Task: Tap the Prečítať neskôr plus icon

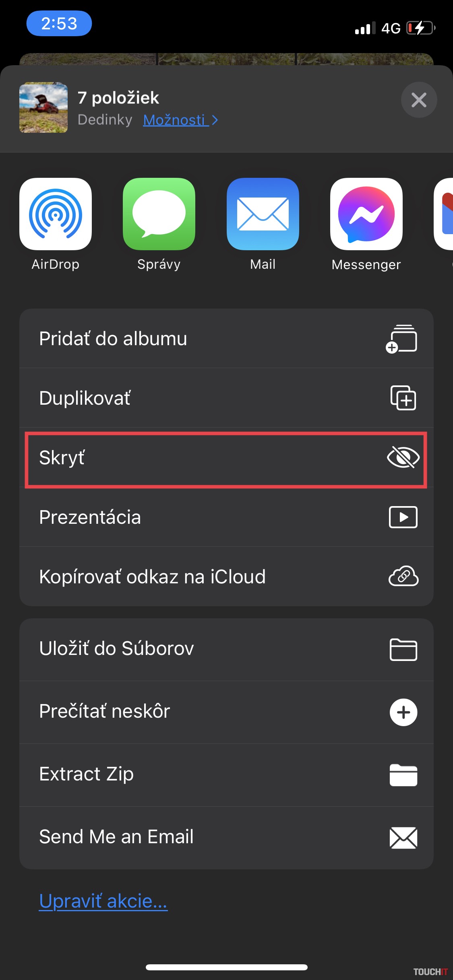Action: 403,712
